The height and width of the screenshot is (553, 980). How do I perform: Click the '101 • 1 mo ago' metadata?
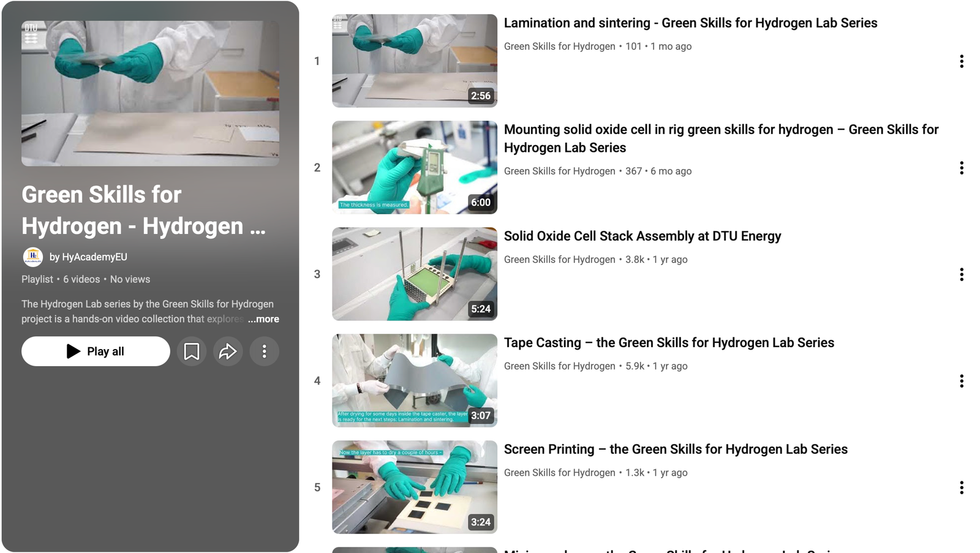tap(658, 47)
